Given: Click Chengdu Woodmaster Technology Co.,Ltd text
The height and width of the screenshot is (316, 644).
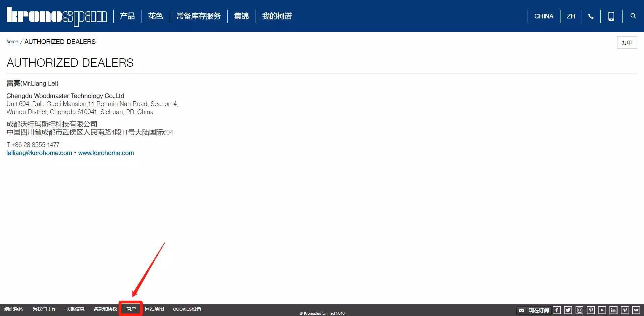Looking at the screenshot, I should point(65,96).
